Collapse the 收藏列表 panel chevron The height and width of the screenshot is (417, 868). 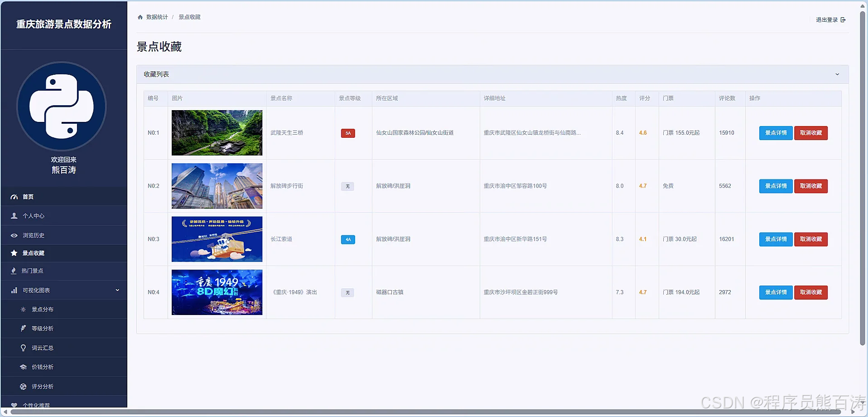(837, 74)
